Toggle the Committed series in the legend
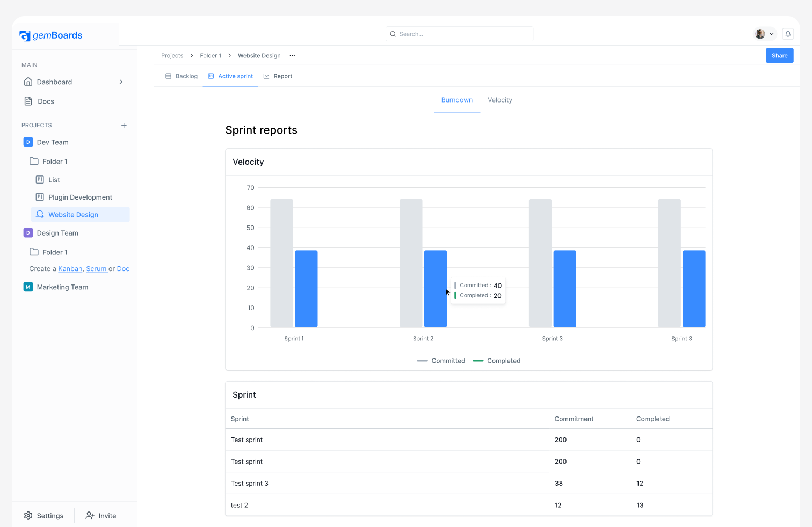 point(440,360)
